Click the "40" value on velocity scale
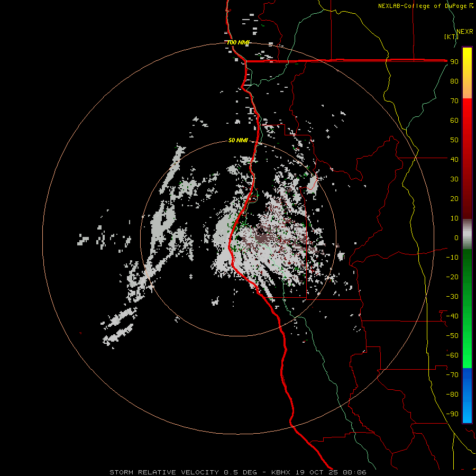 (x=454, y=159)
